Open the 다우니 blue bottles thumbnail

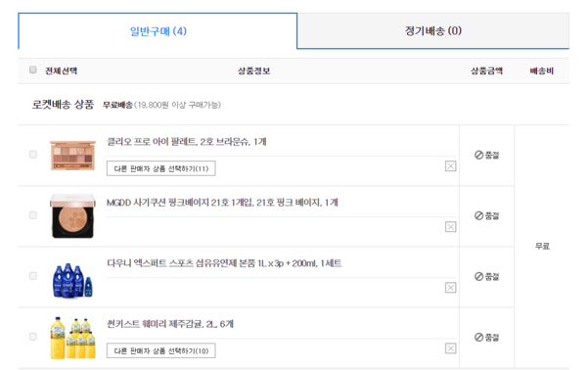(x=72, y=280)
